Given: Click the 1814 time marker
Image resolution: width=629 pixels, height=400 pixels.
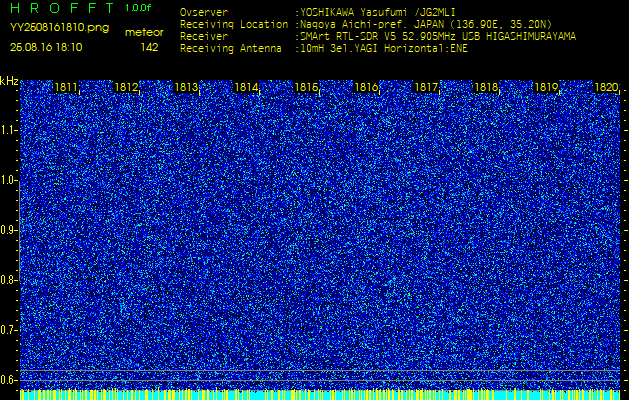Looking at the screenshot, I should click(246, 87).
